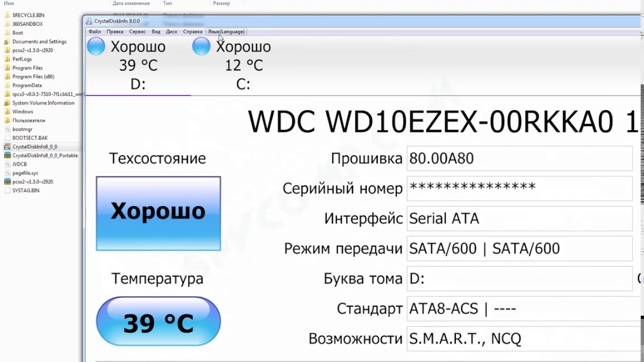Click the 39 °C temperature button

pyautogui.click(x=158, y=321)
